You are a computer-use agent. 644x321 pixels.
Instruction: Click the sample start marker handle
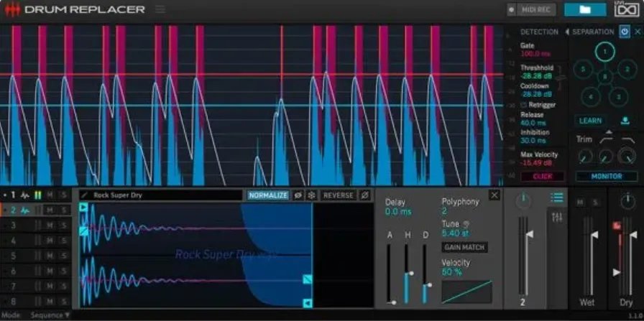click(83, 208)
